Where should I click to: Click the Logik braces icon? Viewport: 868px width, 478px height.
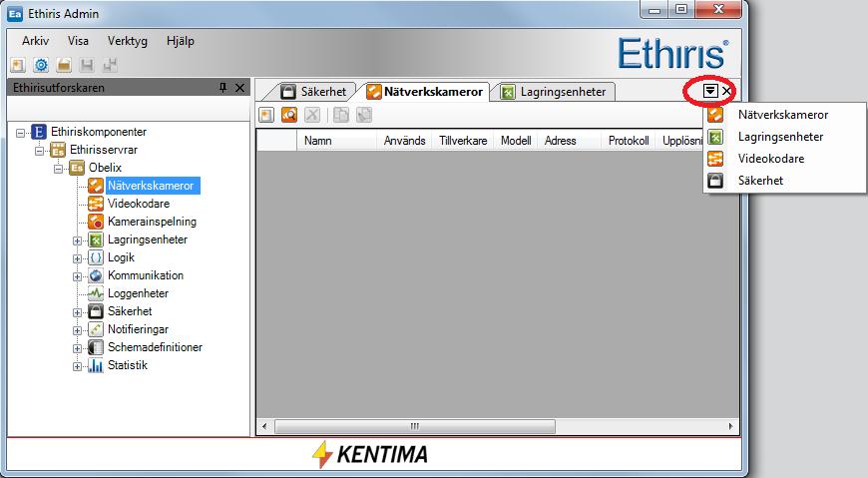coord(96,257)
